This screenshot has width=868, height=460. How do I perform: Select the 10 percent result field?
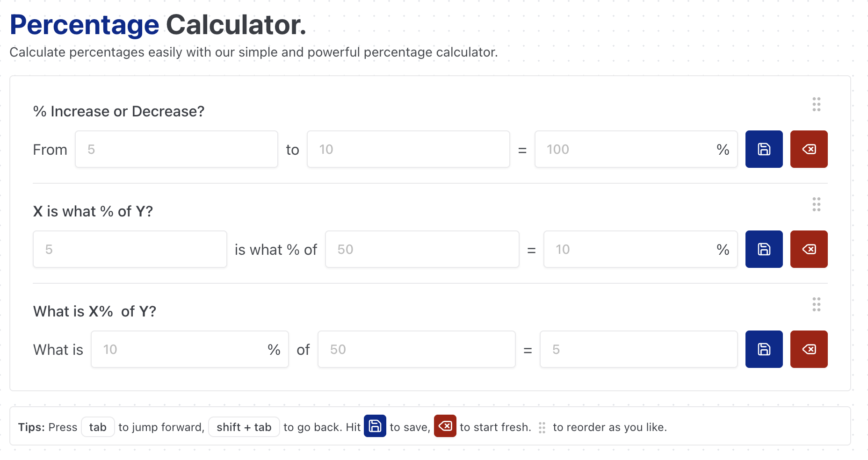coord(640,249)
